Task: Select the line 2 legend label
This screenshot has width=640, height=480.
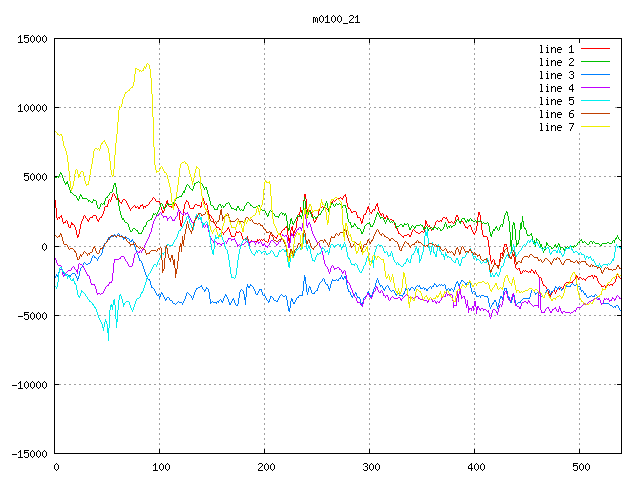Action: point(557,62)
